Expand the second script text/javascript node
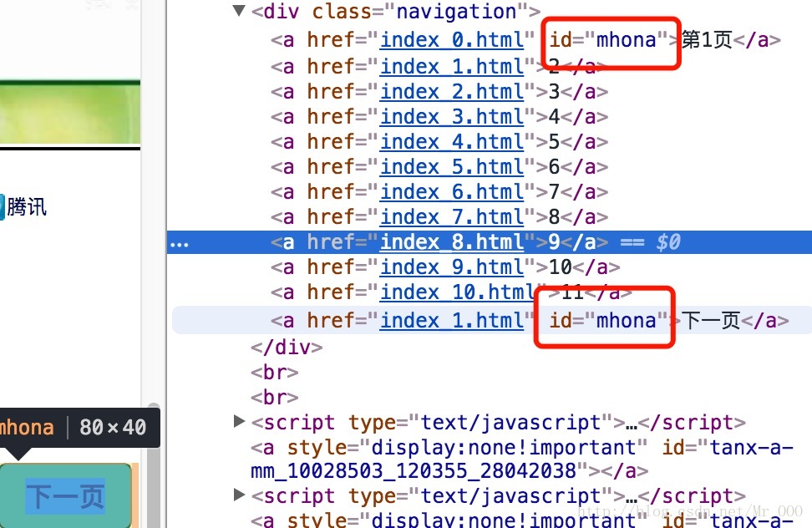 tap(239, 495)
